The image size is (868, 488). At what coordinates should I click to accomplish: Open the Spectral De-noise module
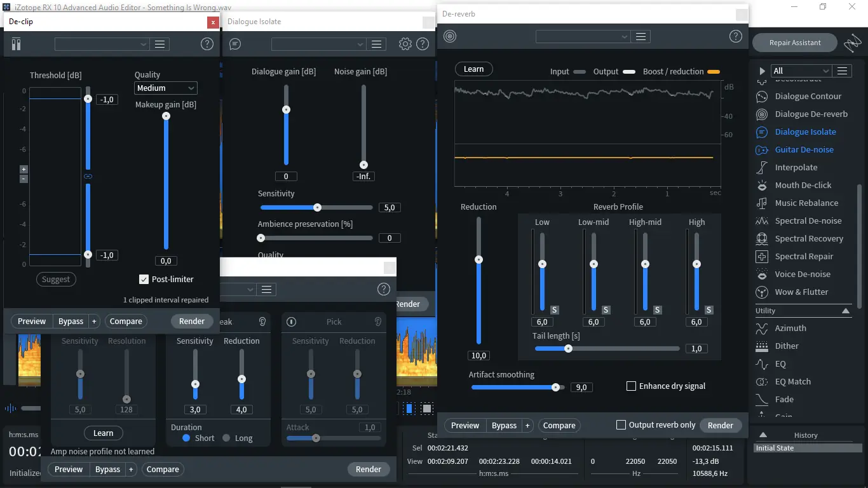[x=808, y=221]
